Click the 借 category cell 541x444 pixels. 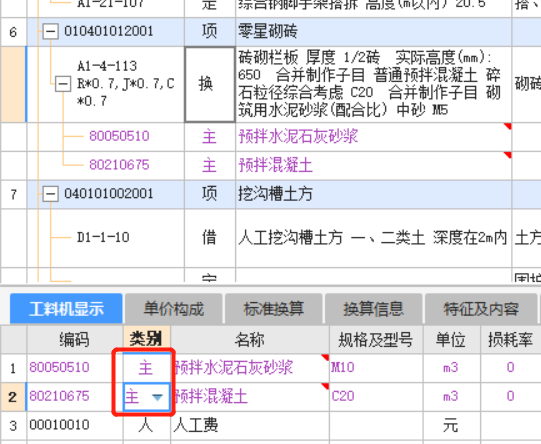click(x=209, y=237)
